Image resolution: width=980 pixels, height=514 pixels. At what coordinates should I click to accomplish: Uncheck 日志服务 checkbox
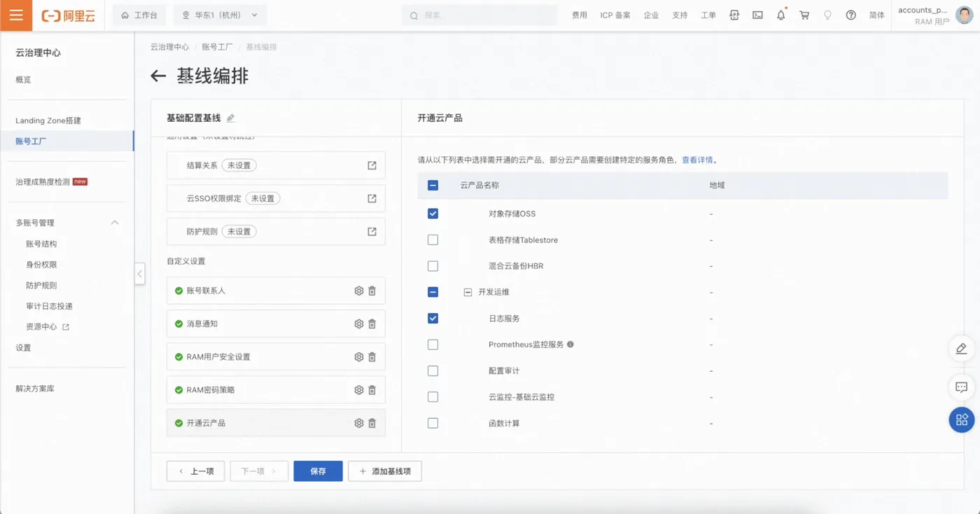tap(433, 319)
